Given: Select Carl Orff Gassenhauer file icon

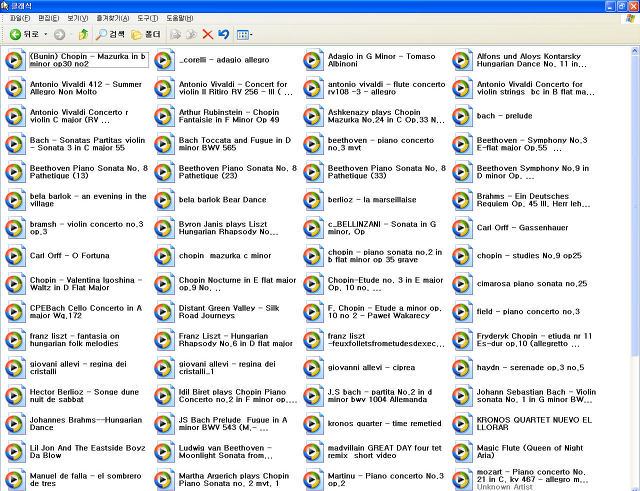Looking at the screenshot, I should tap(462, 228).
